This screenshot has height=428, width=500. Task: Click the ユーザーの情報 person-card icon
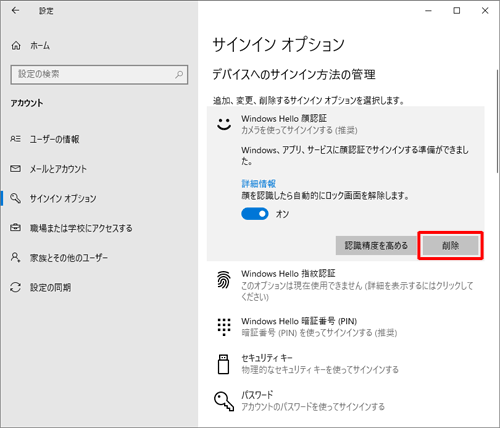click(x=15, y=139)
